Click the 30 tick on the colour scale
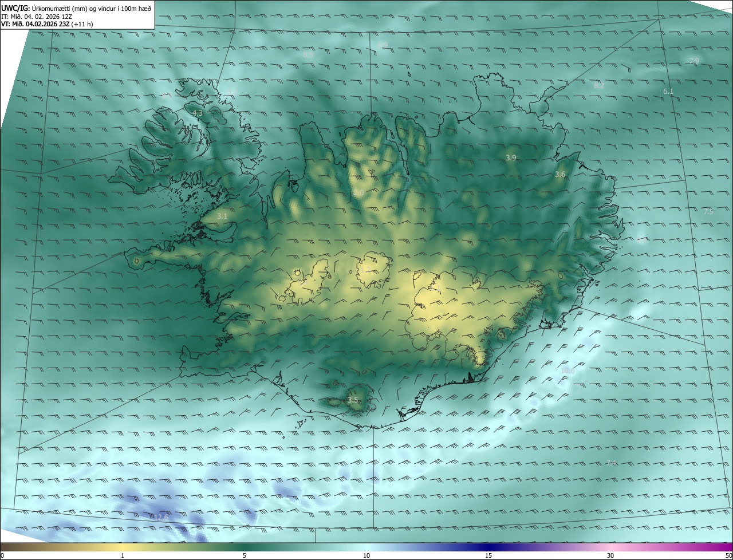This screenshot has height=560, width=733. 610,555
